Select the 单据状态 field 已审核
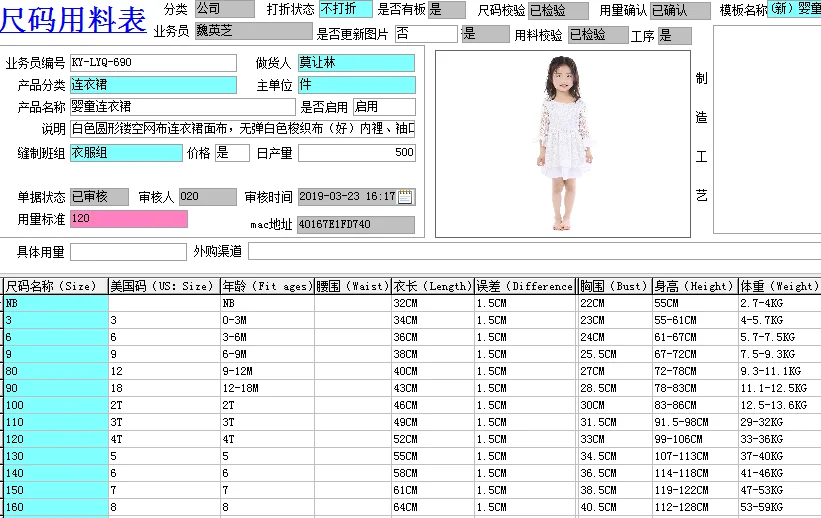The width and height of the screenshot is (821, 518). (x=99, y=197)
